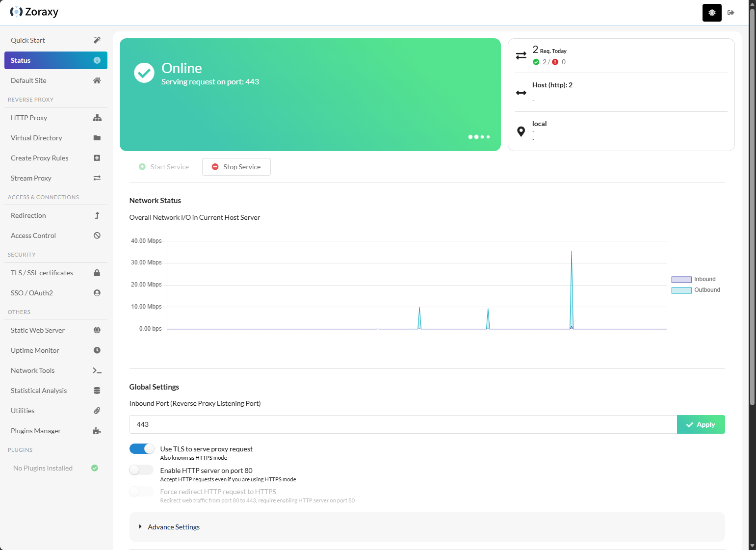Screen dimensions: 756x550
Task: Click the Stop Service button
Action: click(x=236, y=167)
